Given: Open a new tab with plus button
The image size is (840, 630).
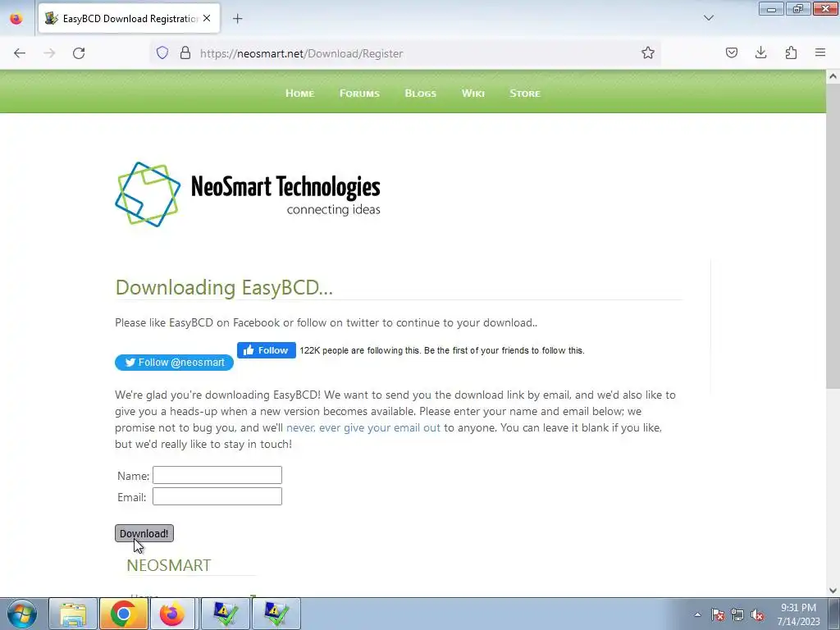Looking at the screenshot, I should click(x=237, y=19).
